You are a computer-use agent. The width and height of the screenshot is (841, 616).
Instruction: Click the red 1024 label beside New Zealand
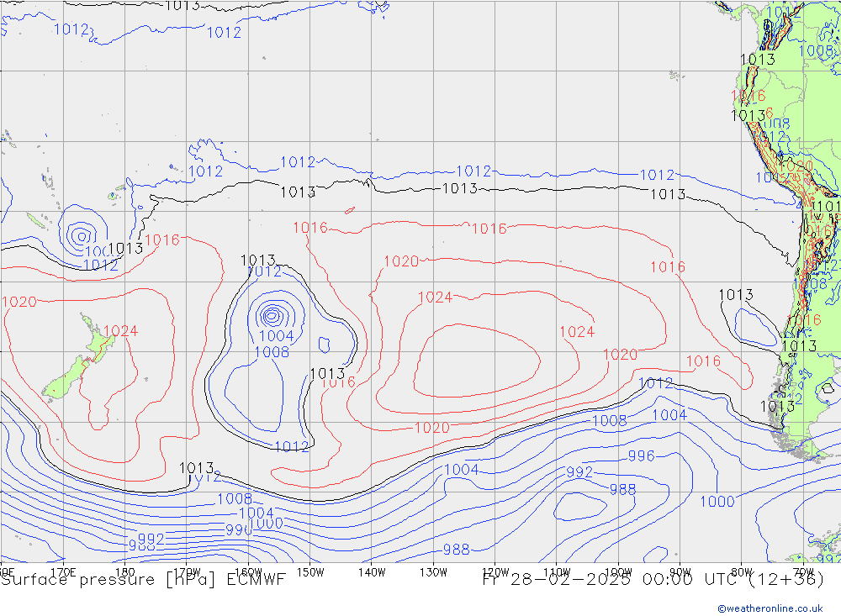click(x=120, y=331)
